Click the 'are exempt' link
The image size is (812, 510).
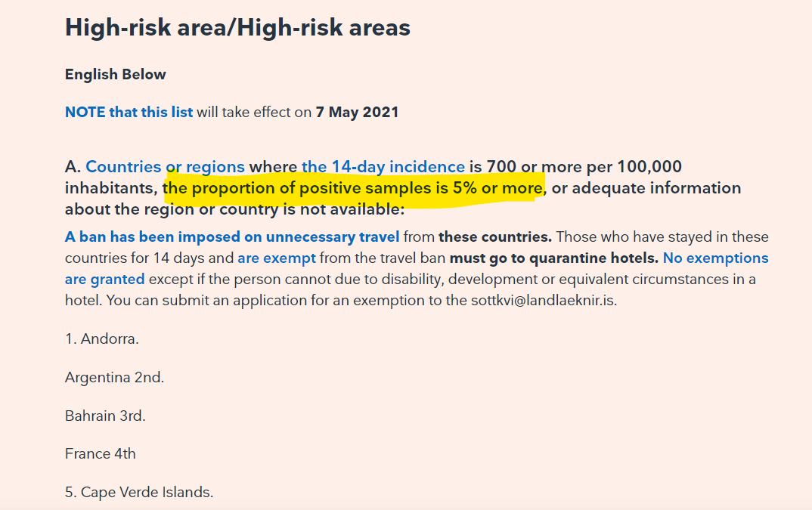pyautogui.click(x=277, y=258)
